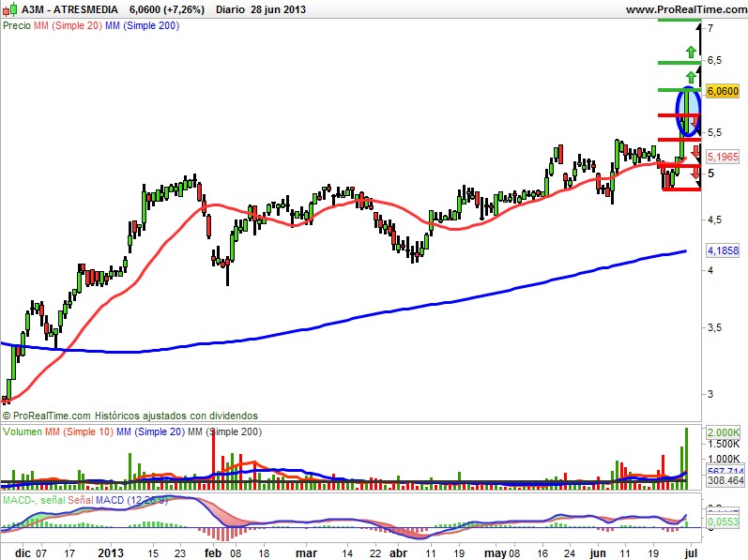
Task: Click the feb month on time axis
Action: 213,553
